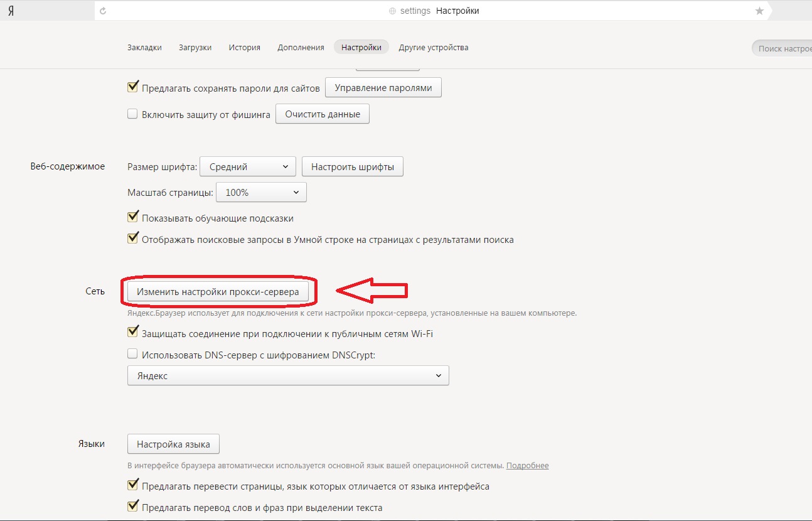Switch to the История tab
Screen dimensions: 812x521
pyautogui.click(x=245, y=47)
